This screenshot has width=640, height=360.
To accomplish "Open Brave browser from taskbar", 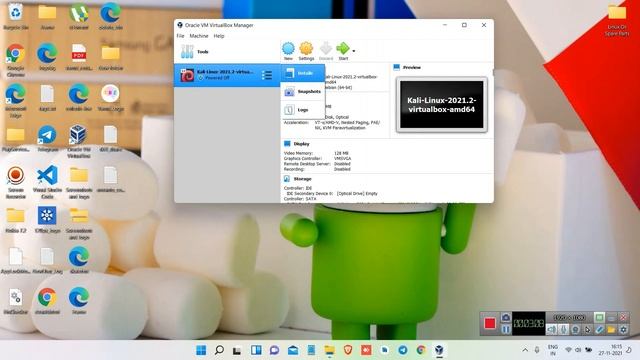I will 348,350.
